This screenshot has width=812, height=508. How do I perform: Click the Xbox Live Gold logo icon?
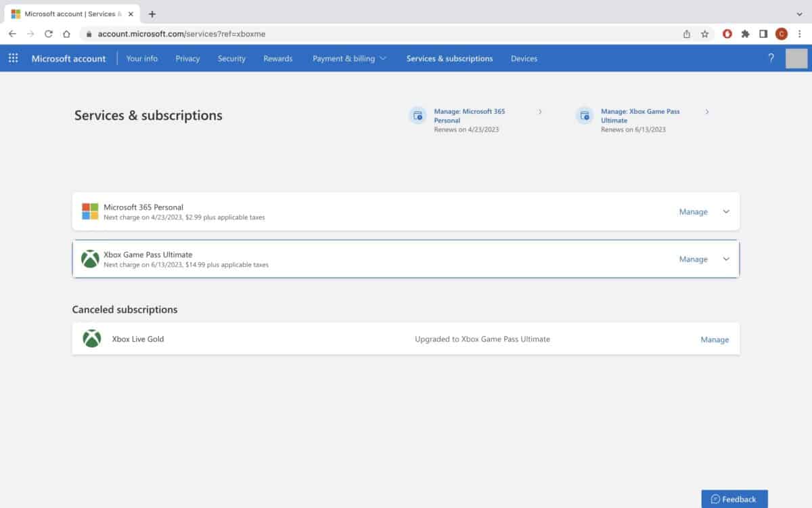click(91, 339)
